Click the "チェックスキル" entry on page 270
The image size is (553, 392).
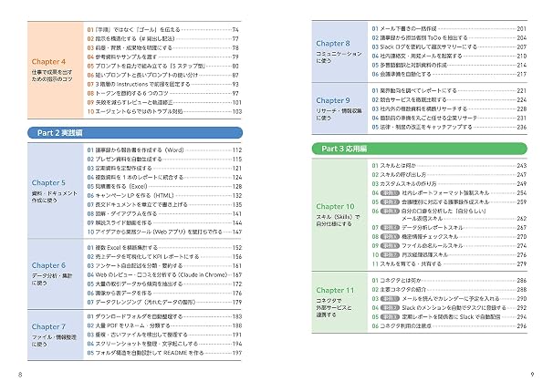pyautogui.click(x=449, y=237)
